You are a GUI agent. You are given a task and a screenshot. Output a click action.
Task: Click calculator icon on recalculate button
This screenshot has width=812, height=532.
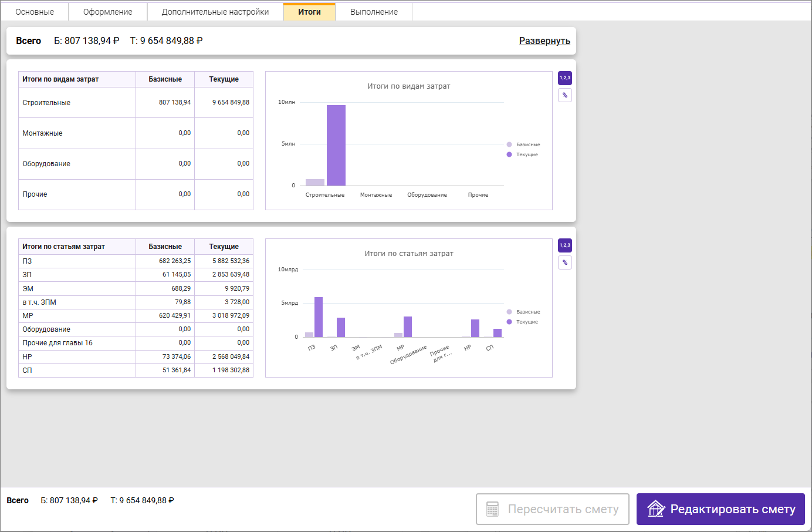[493, 509]
